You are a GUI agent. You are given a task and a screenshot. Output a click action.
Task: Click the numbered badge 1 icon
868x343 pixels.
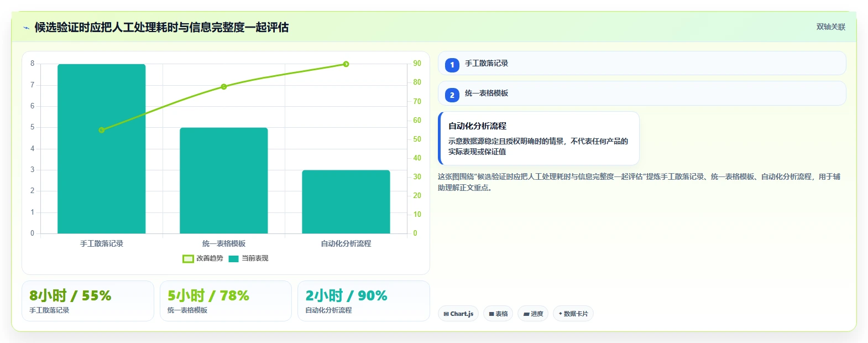point(452,65)
